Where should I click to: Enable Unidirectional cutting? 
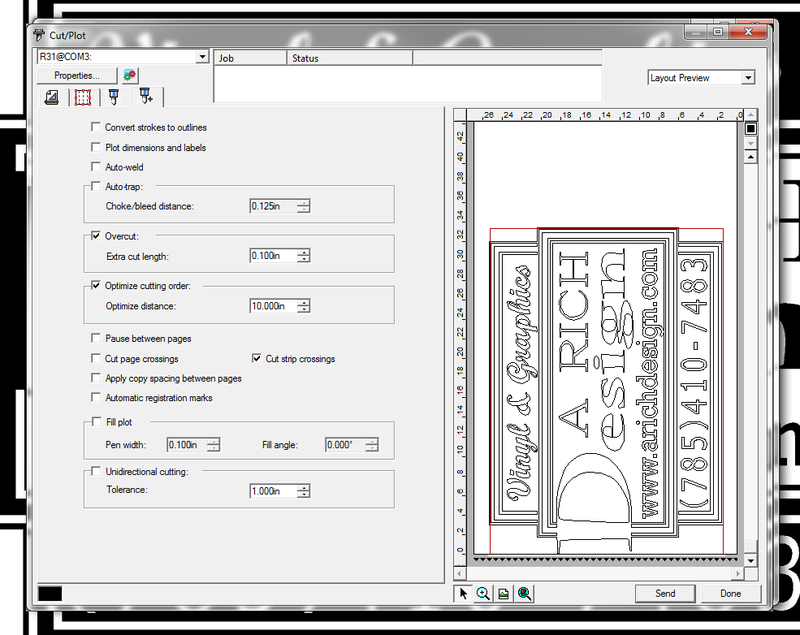[95, 471]
